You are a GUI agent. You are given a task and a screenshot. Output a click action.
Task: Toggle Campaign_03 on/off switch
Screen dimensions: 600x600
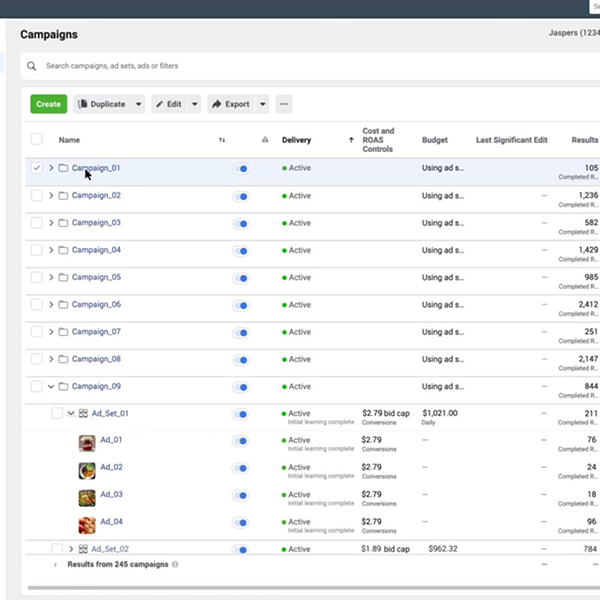[x=240, y=223]
